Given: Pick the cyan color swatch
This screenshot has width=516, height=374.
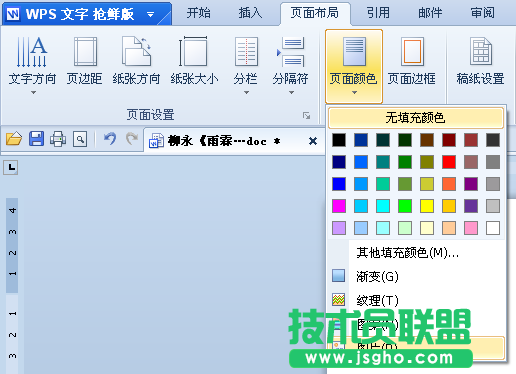Looking at the screenshot, I should pos(383,206).
